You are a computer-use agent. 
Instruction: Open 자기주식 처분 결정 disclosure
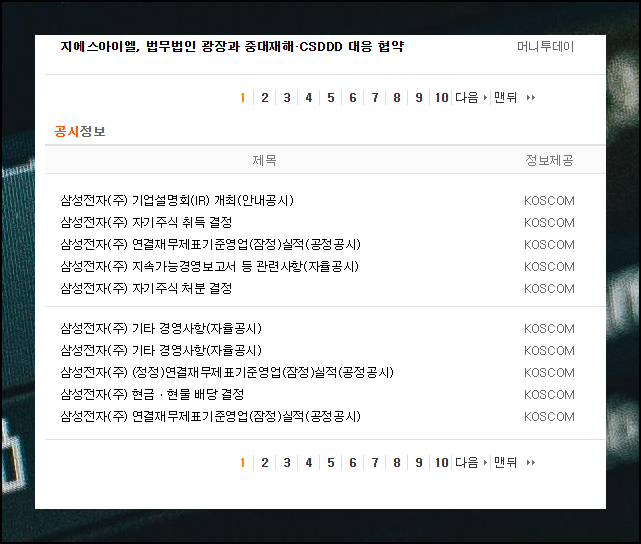[146, 289]
